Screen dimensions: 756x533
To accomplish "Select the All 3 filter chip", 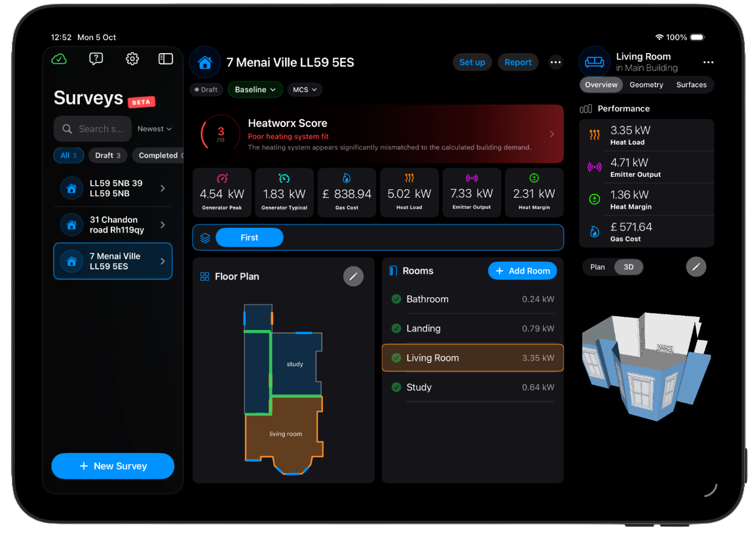I will pos(69,155).
